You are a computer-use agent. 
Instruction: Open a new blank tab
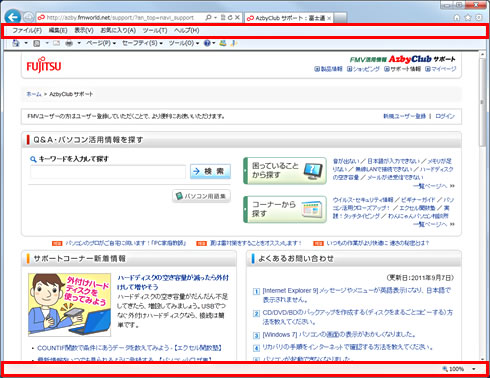pos(340,18)
